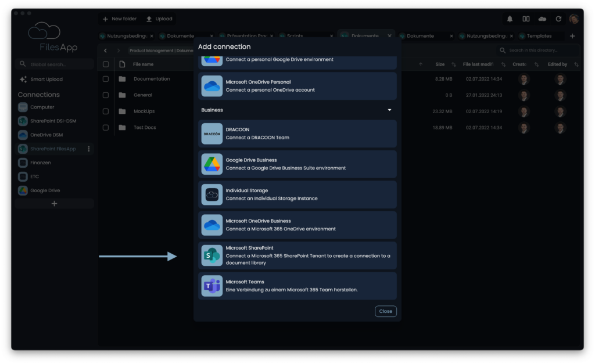Open OneDrive DSM connection icon

tap(23, 135)
